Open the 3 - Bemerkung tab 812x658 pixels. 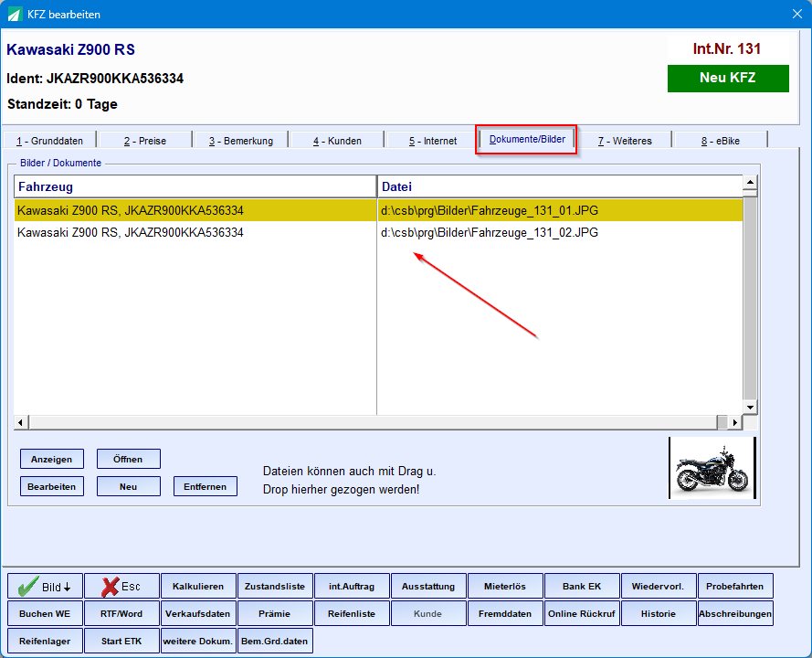pyautogui.click(x=241, y=141)
